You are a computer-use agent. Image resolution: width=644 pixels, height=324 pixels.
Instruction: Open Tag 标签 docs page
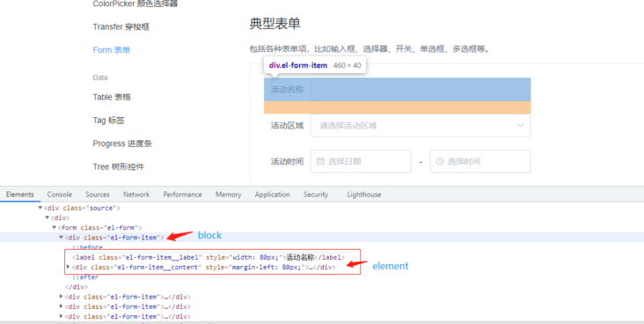tap(108, 121)
